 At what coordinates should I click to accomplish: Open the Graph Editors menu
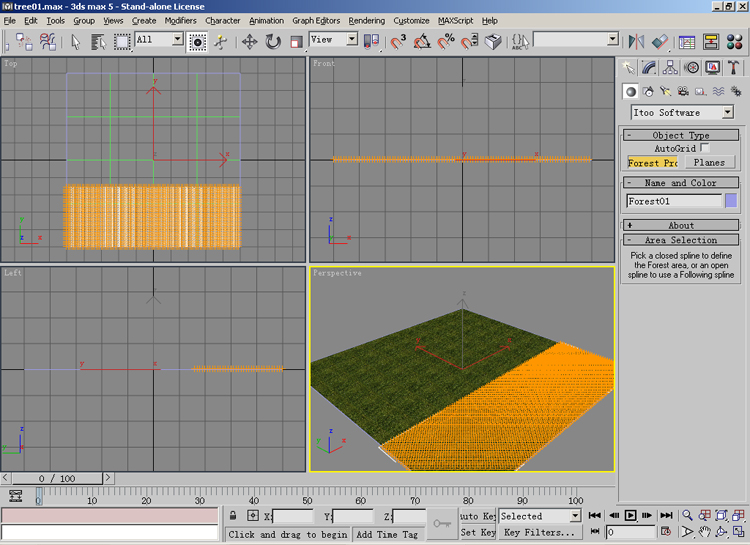click(x=316, y=21)
